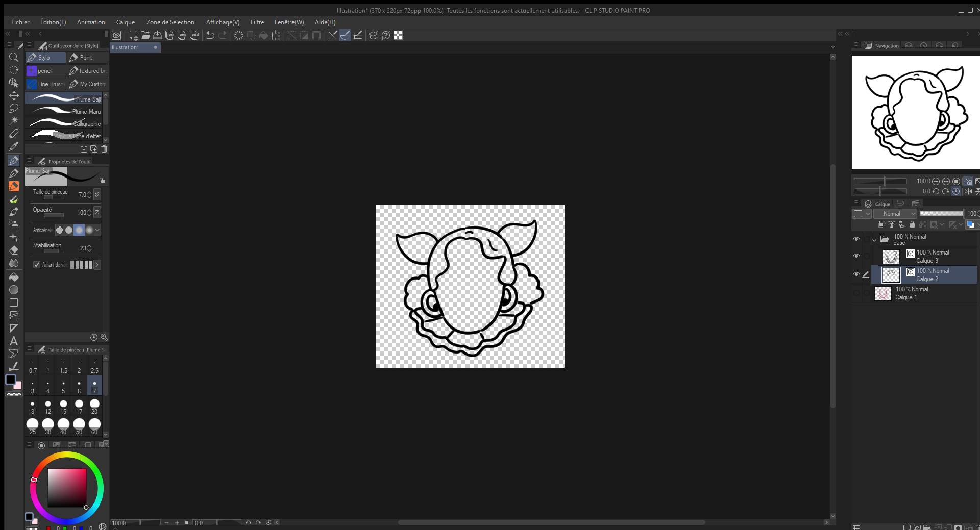Click the New document icon
980x530 pixels.
133,35
